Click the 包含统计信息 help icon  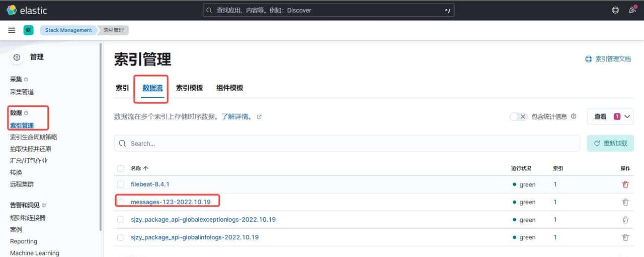574,116
